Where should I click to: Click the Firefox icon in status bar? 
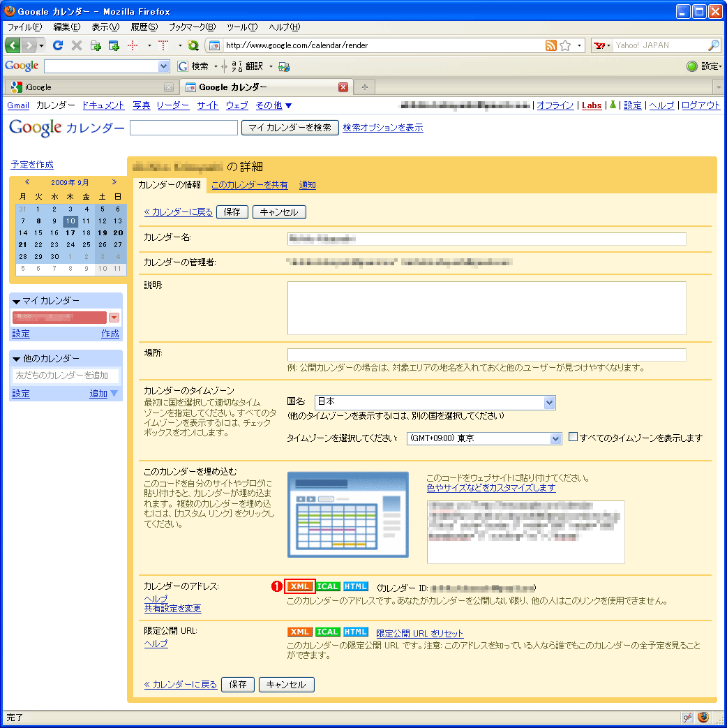[703, 717]
